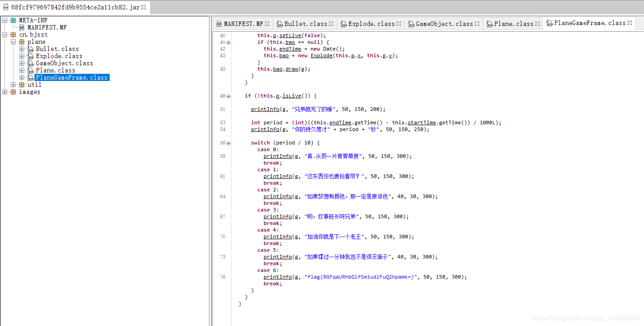Image resolution: width=644 pixels, height=326 pixels.
Task: Click the images folder icon
Action: (x=13, y=92)
